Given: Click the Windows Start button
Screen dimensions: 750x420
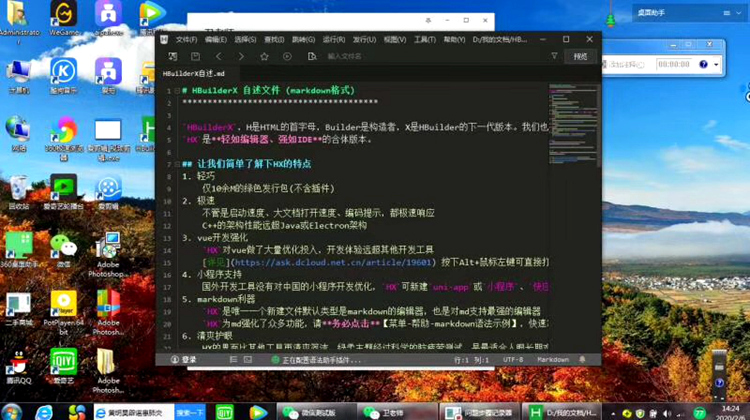Looking at the screenshot, I should click(12, 412).
